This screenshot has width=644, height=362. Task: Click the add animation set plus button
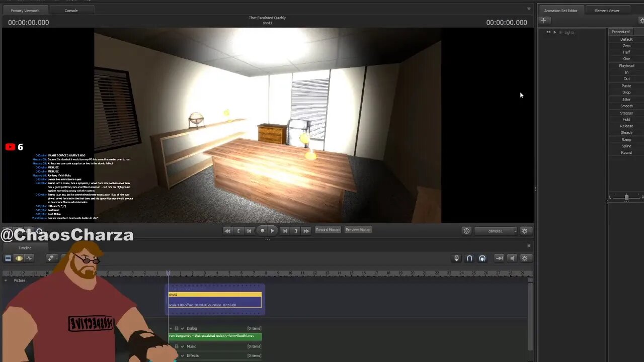(543, 20)
